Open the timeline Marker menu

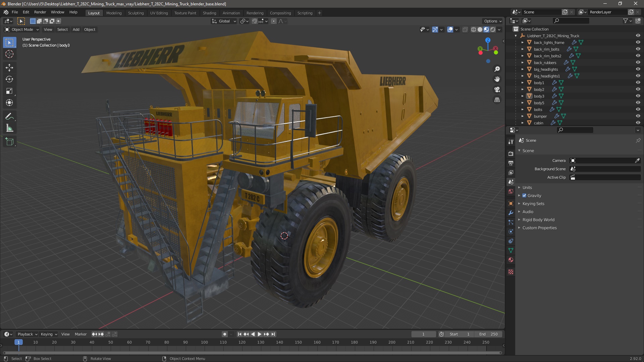pos(80,334)
